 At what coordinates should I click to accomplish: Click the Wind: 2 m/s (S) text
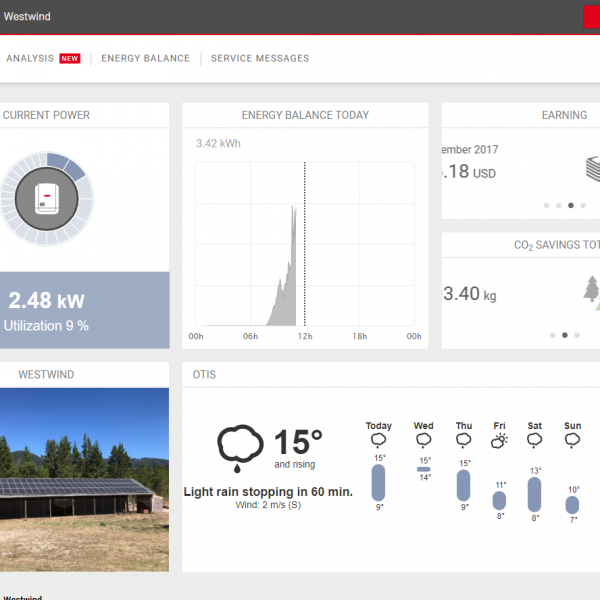[x=268, y=505]
